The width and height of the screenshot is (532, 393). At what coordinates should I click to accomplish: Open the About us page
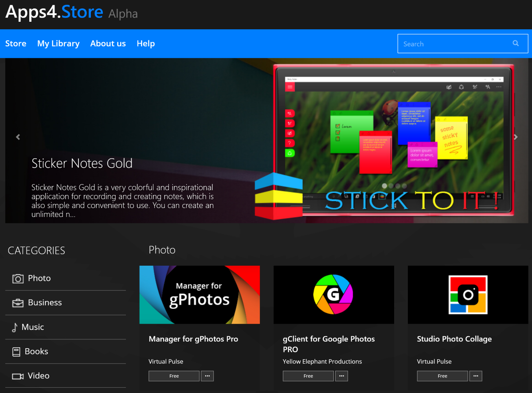108,43
